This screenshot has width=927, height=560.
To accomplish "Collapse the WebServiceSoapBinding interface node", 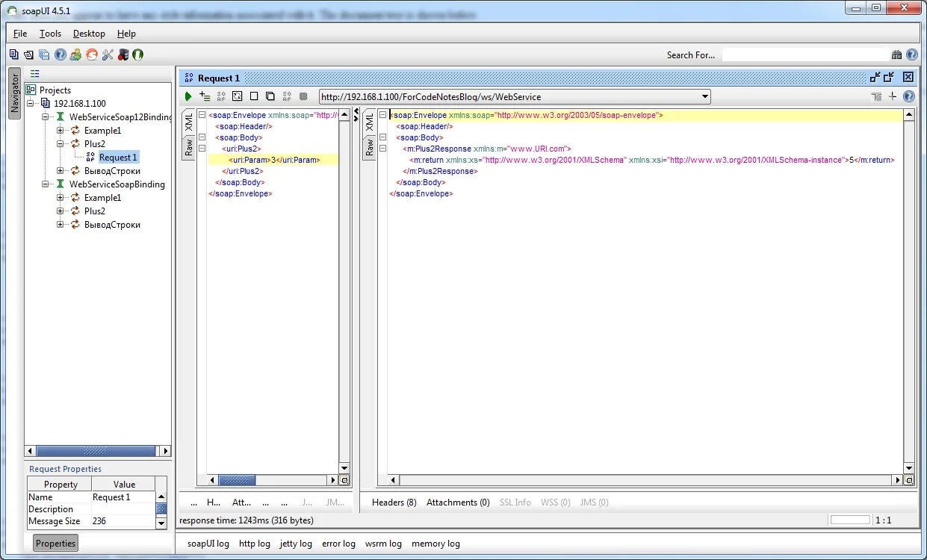I will coord(46,184).
